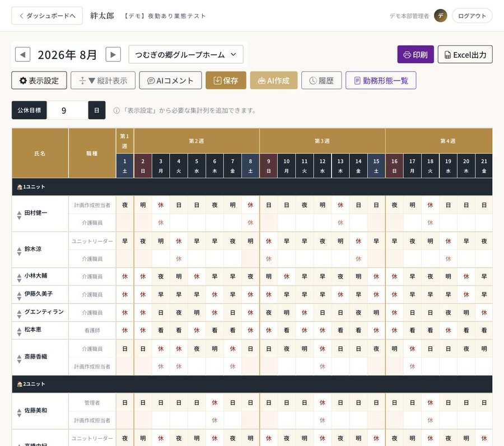Viewport: 504px width, 446px height.
Task: Click the robot icon in AI作成 button
Action: click(262, 81)
